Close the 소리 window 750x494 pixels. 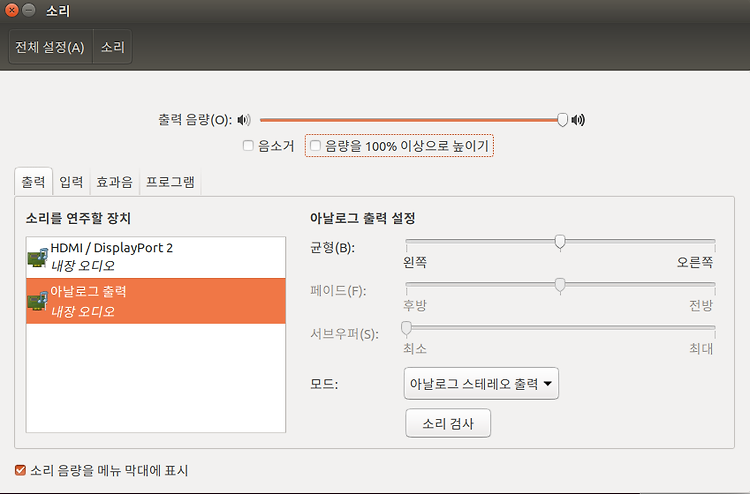tap(12, 10)
